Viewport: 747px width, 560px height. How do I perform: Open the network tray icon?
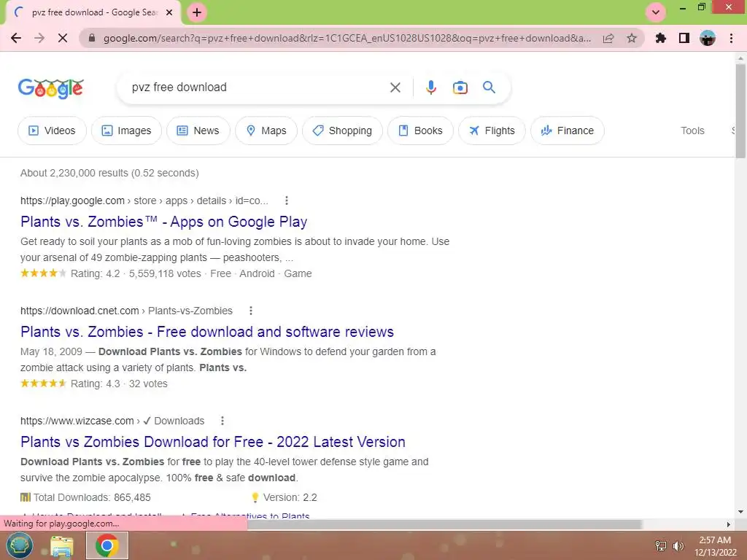coord(660,545)
